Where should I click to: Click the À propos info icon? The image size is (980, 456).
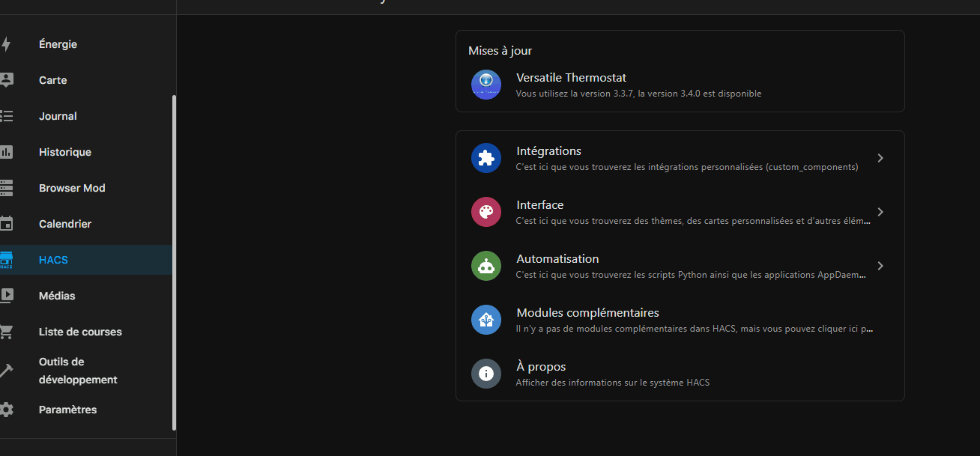[486, 374]
